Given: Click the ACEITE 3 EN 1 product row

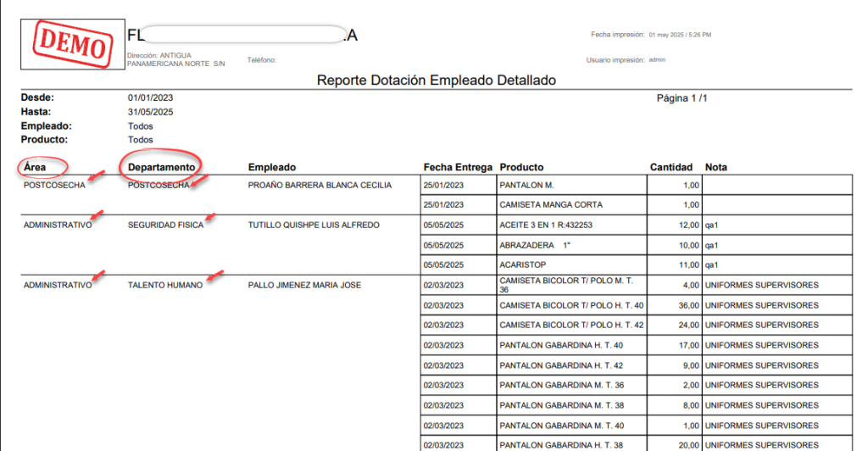Looking at the screenshot, I should [x=636, y=225].
